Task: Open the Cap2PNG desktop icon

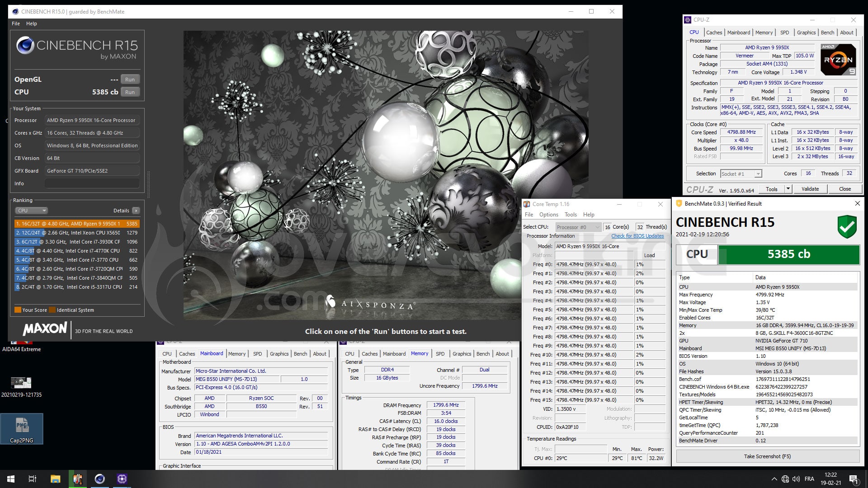Action: coord(22,429)
